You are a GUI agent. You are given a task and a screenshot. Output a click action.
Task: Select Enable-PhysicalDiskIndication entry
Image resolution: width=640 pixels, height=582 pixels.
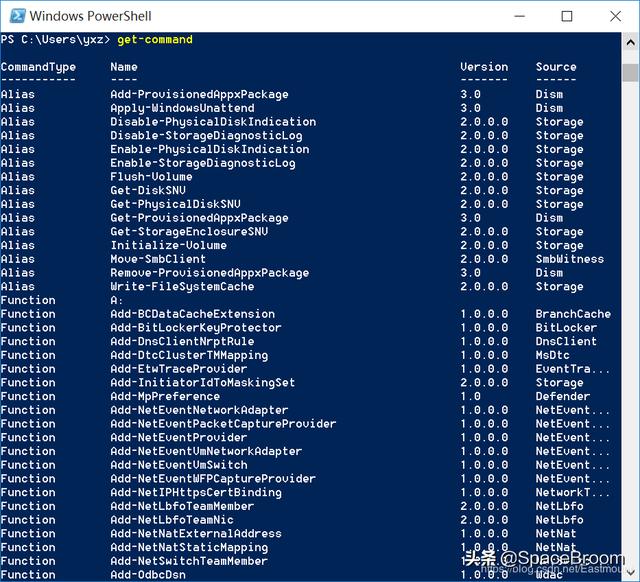[x=209, y=149]
